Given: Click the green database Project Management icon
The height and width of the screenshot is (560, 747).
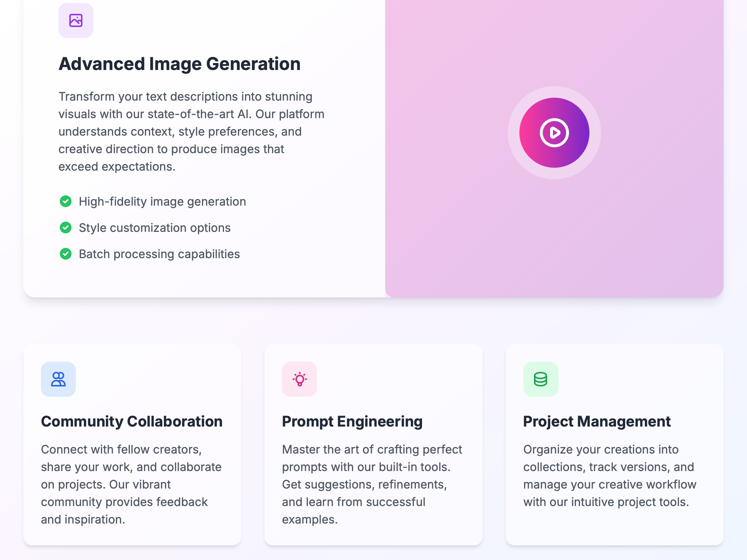Looking at the screenshot, I should 541,379.
